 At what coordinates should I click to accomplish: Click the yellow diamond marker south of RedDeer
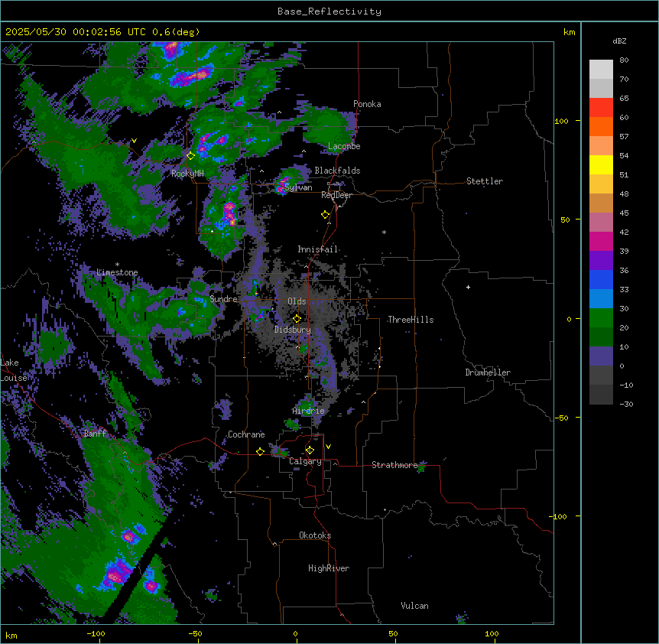point(325,214)
